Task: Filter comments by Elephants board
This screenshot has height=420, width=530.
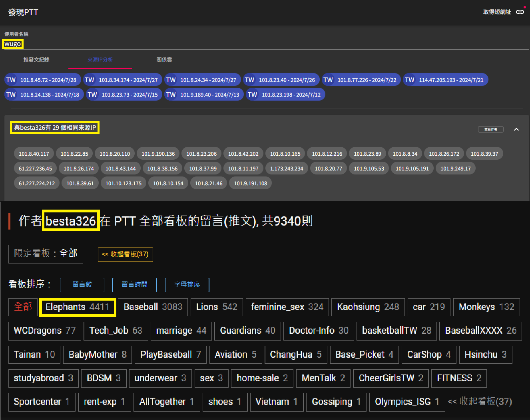Action: click(78, 307)
